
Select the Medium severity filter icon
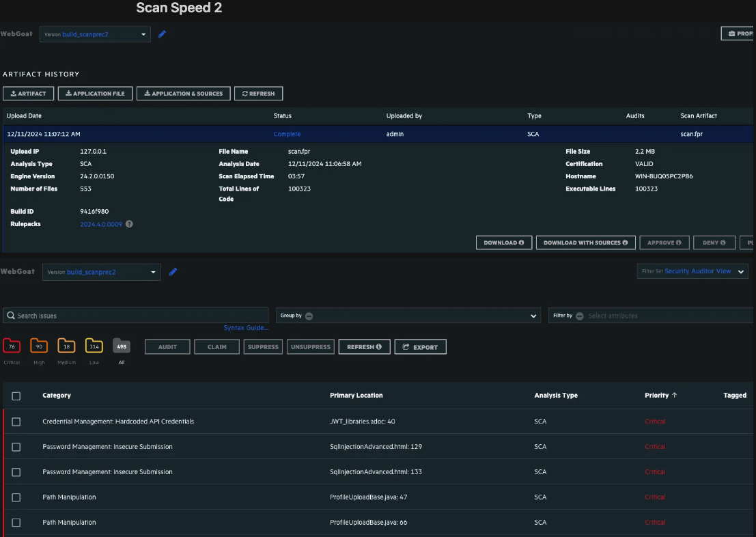[66, 346]
